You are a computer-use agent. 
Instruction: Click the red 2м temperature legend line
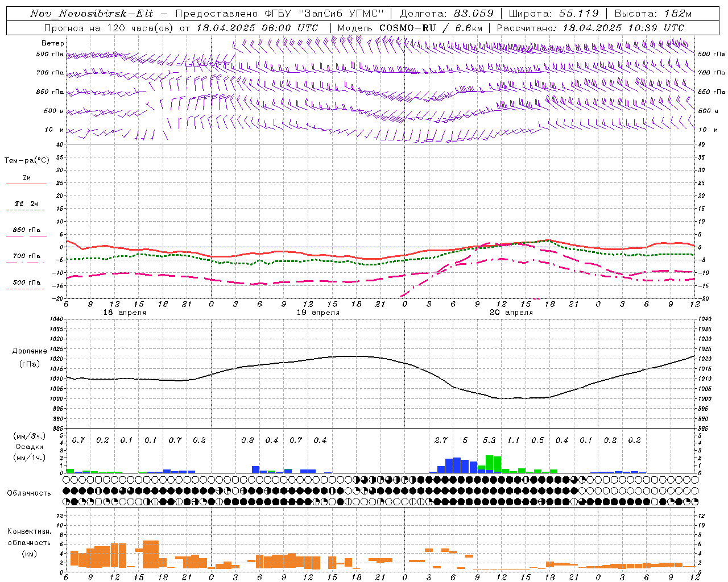point(26,184)
